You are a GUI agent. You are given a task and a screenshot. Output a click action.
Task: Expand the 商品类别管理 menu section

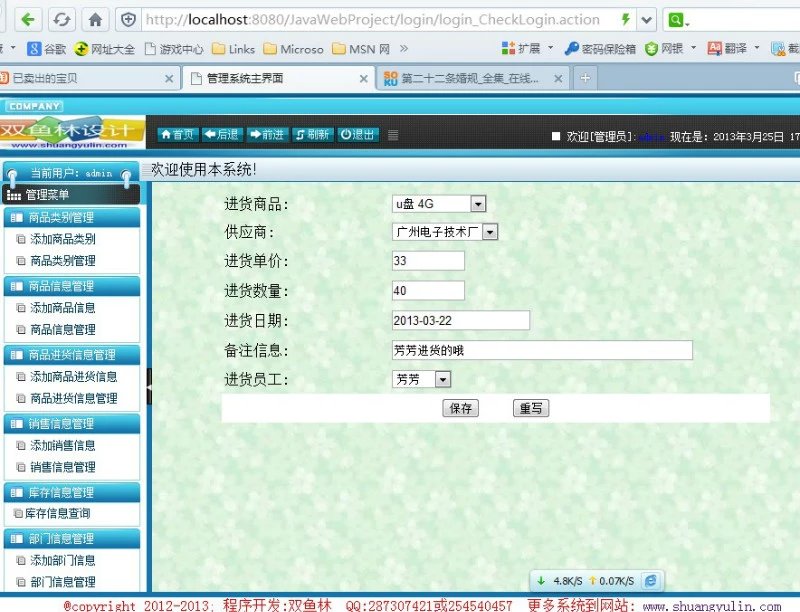(72, 217)
